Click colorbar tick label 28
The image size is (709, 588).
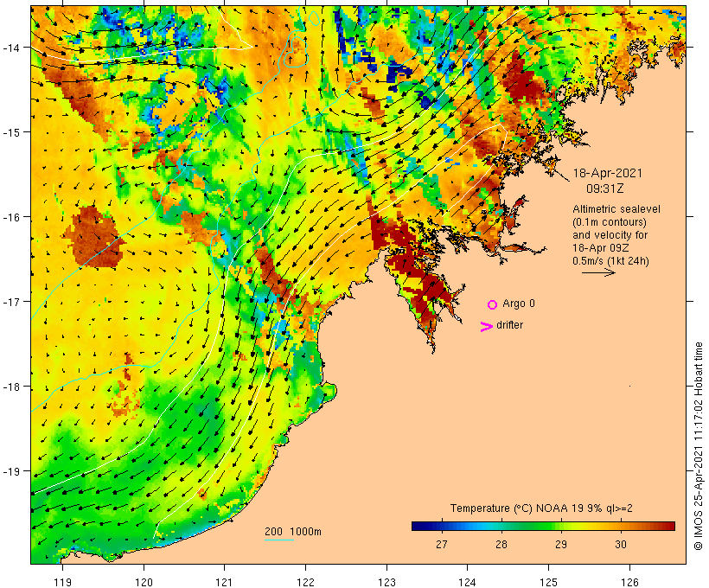(x=501, y=544)
